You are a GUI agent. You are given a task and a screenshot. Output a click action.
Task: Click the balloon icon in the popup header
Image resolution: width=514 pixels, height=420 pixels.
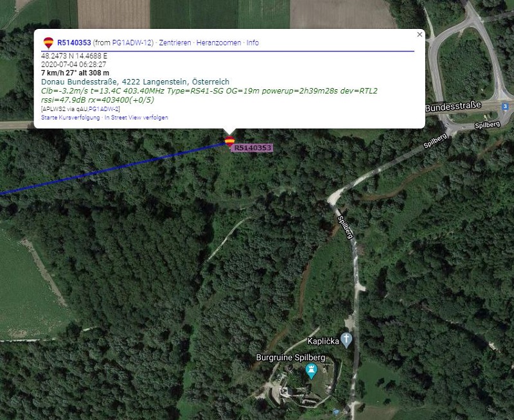pyautogui.click(x=49, y=42)
